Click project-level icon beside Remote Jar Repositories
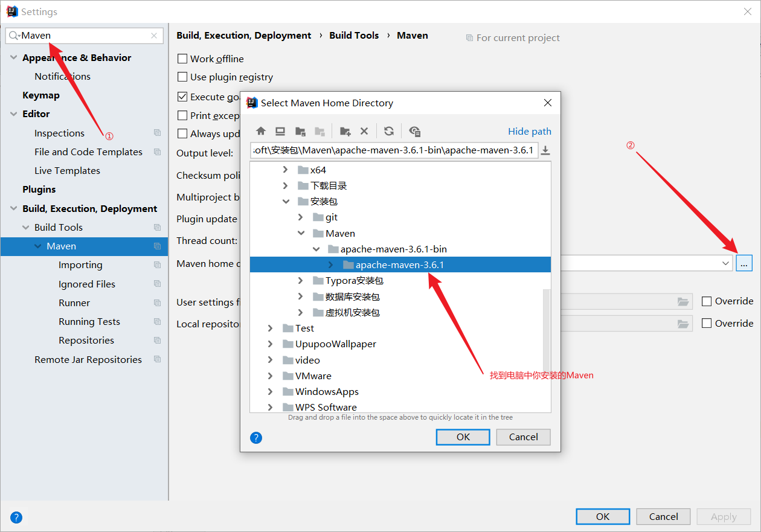Viewport: 761px width, 532px height. click(158, 359)
